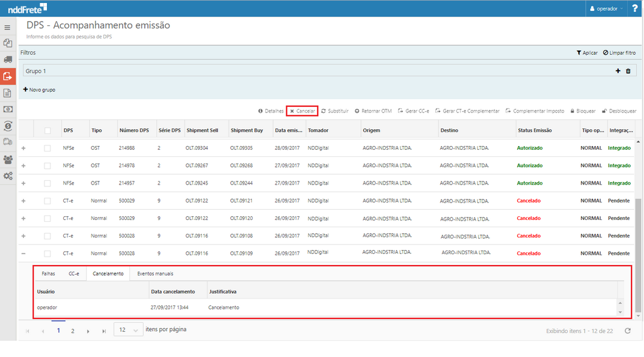Screen dimensions: 644x357
Task: Click the Cancelar button in the toolbar
Action: [302, 111]
